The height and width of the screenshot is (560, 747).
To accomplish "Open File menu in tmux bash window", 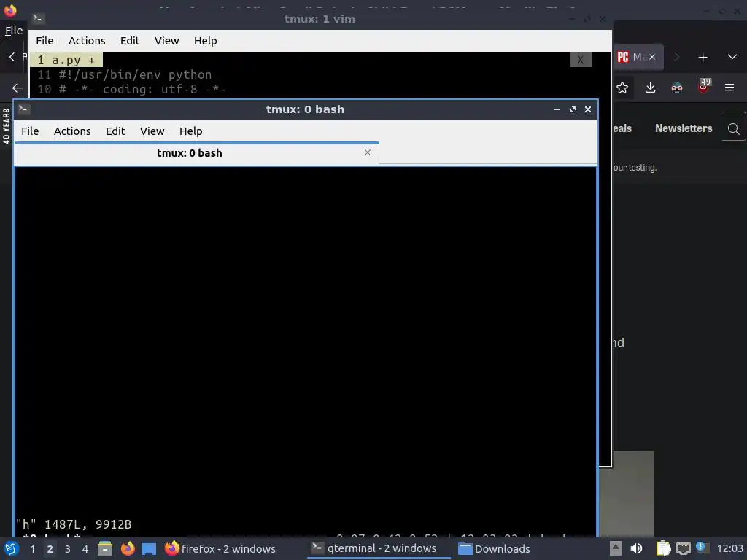I will coord(30,131).
